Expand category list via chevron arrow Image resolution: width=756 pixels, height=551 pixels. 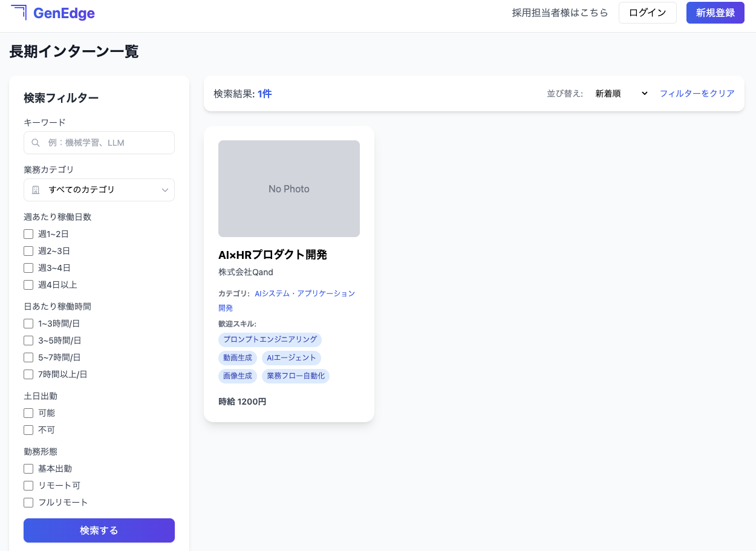(165, 190)
